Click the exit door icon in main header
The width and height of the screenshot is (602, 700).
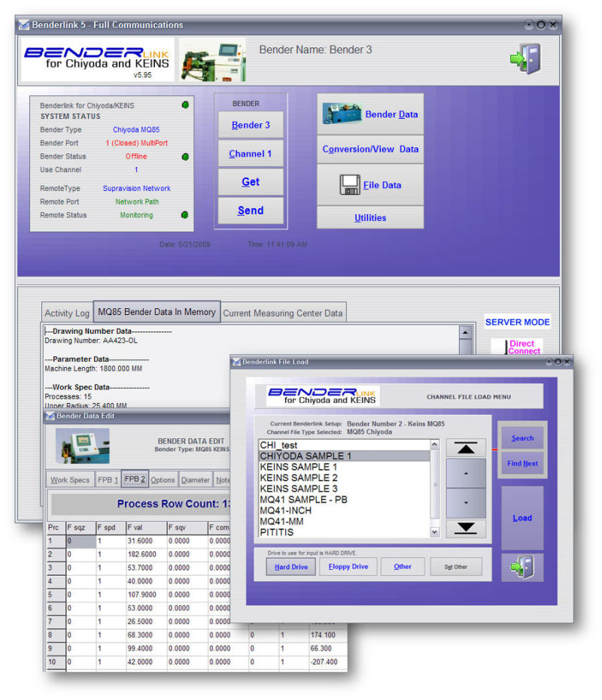(x=524, y=59)
